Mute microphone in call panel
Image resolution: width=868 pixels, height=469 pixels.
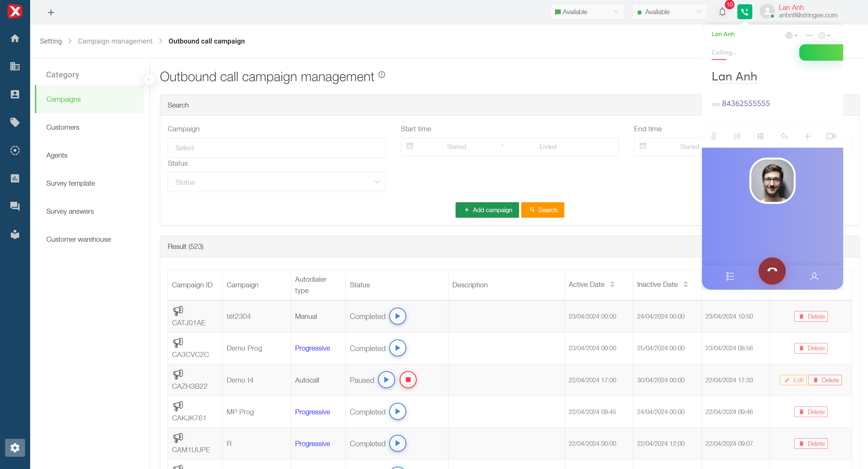coord(714,136)
